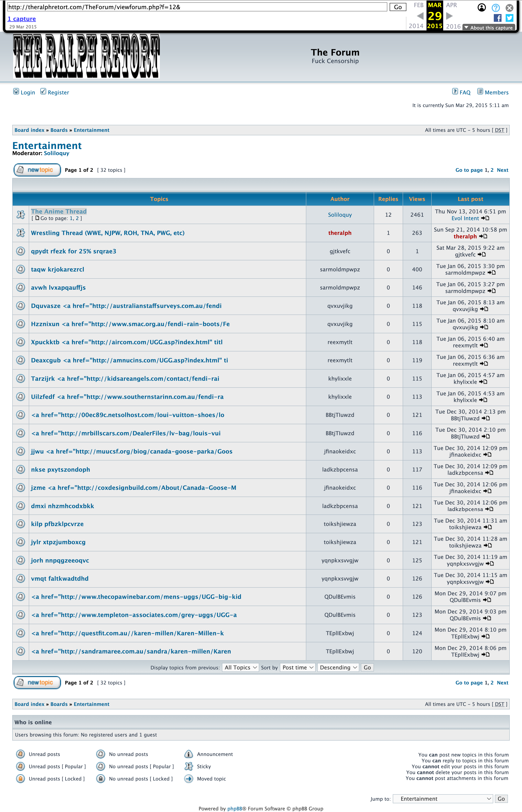Go to page 2 in bottom pagination
522x812 pixels.
click(x=492, y=683)
